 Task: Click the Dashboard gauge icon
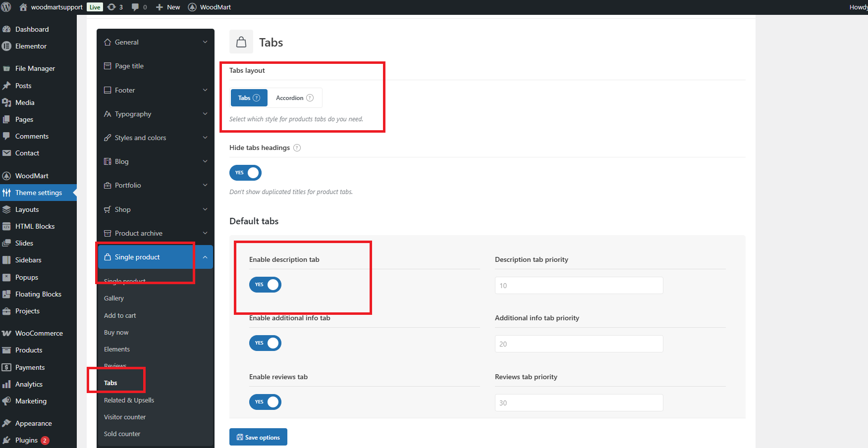click(6, 29)
